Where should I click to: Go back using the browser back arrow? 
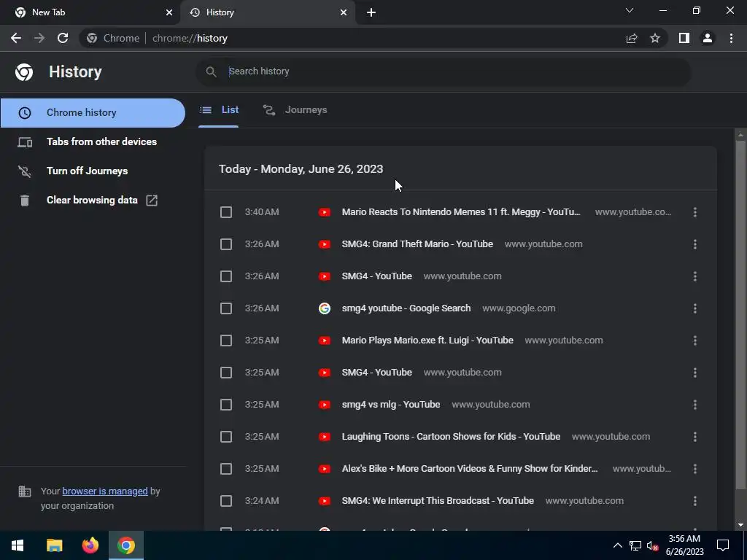(16, 38)
